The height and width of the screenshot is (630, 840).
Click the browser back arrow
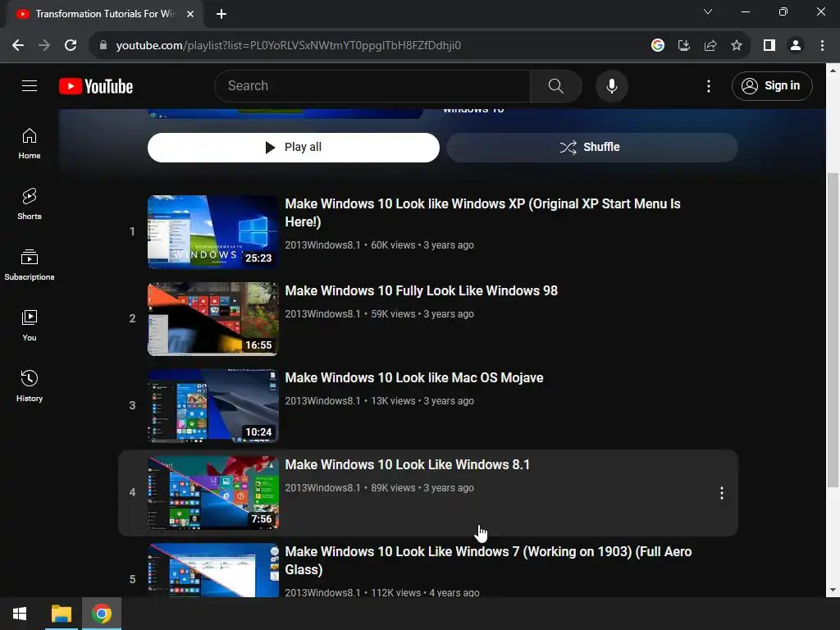pos(18,46)
